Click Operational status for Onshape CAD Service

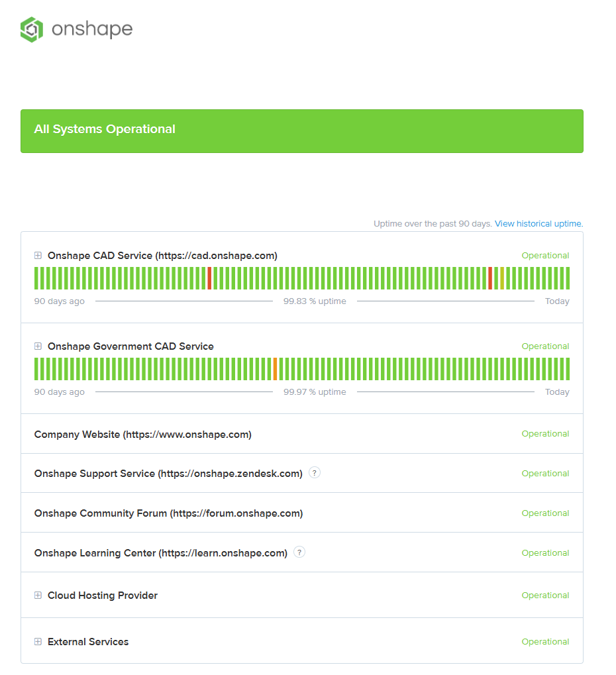545,255
